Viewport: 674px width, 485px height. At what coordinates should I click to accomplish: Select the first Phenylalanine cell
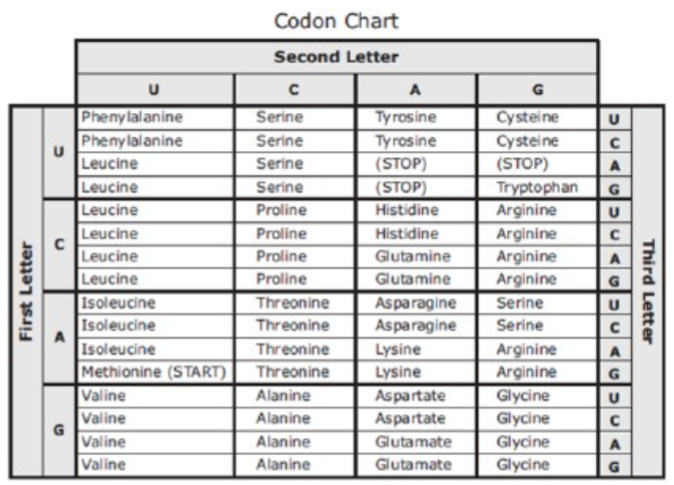tap(155, 117)
